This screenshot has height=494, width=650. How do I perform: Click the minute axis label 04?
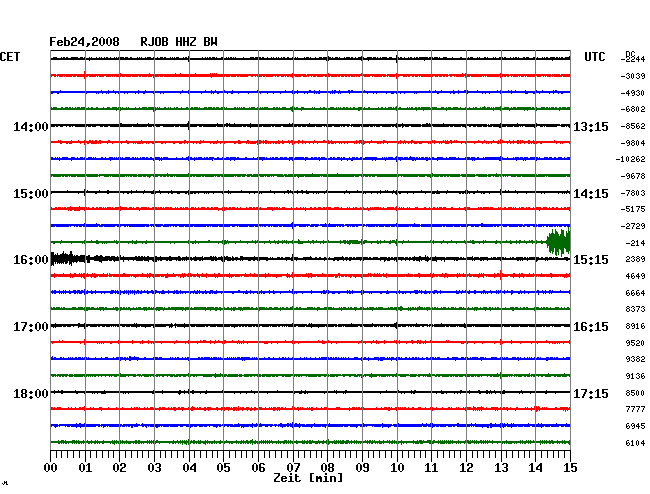point(189,468)
